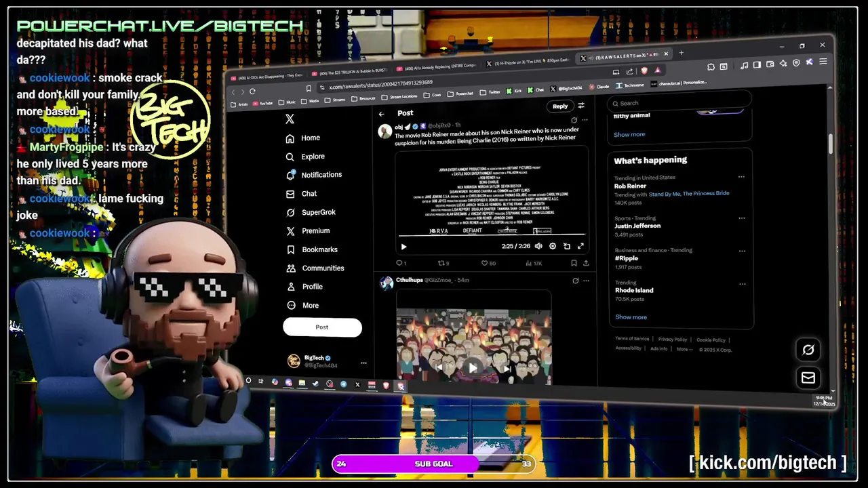
Task: Click the Windows taskbar clock
Action: 825,401
